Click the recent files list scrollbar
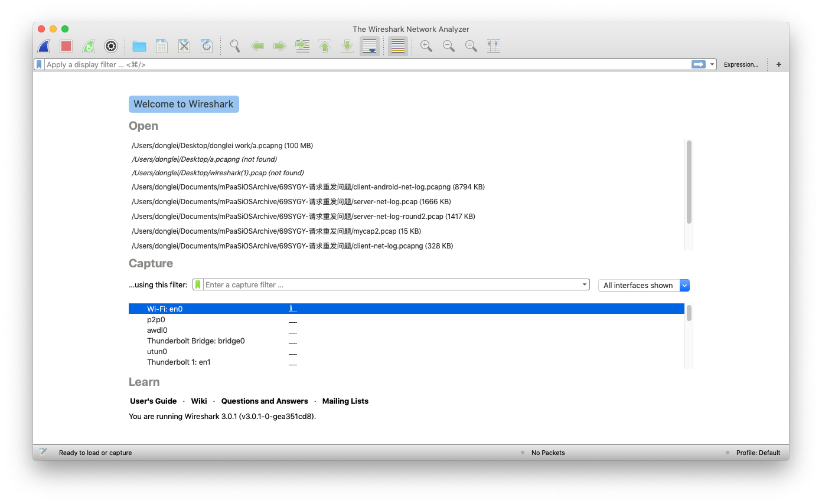The height and width of the screenshot is (504, 822). coord(689,182)
